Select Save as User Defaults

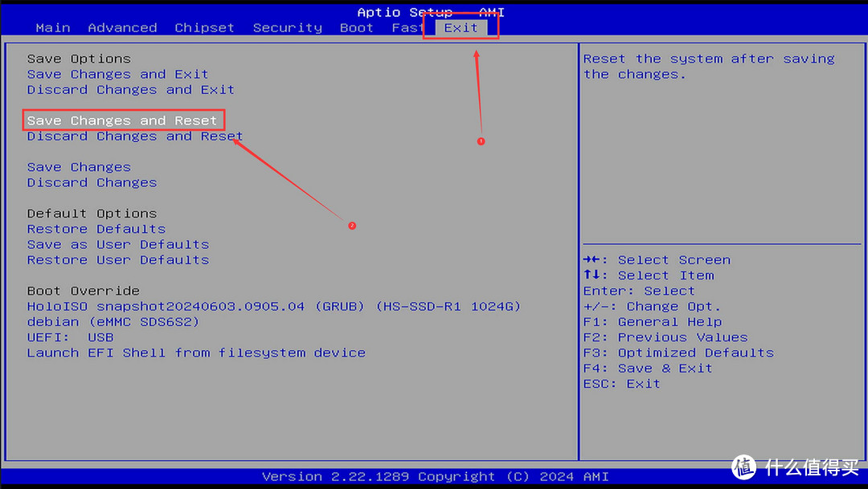[x=118, y=244]
